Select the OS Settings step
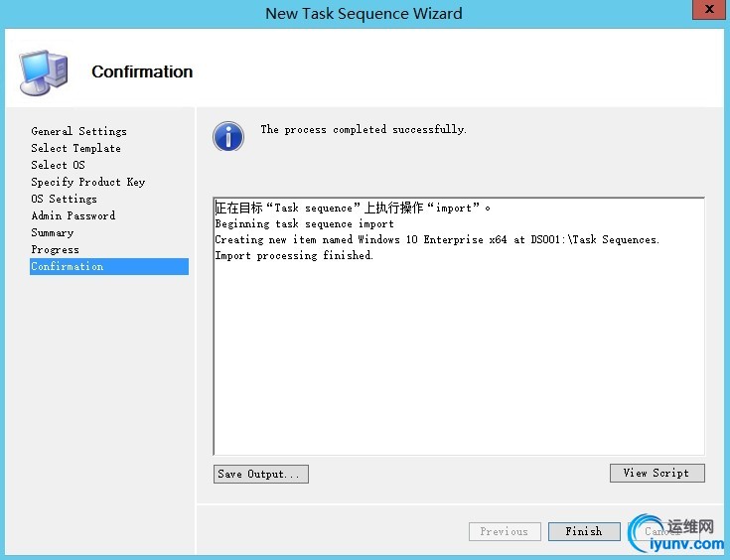Image resolution: width=730 pixels, height=560 pixels. pos(64,199)
